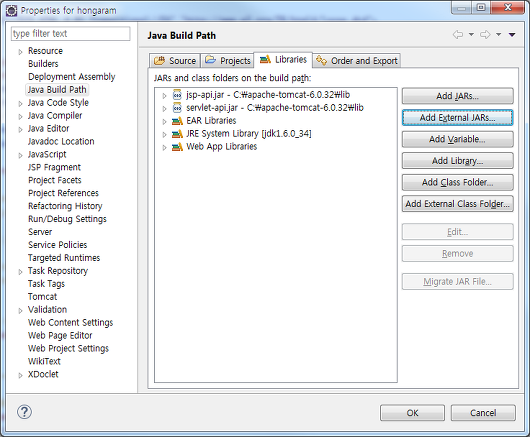Expand the XDoclet node
This screenshot has width=530, height=437.
tap(20, 375)
